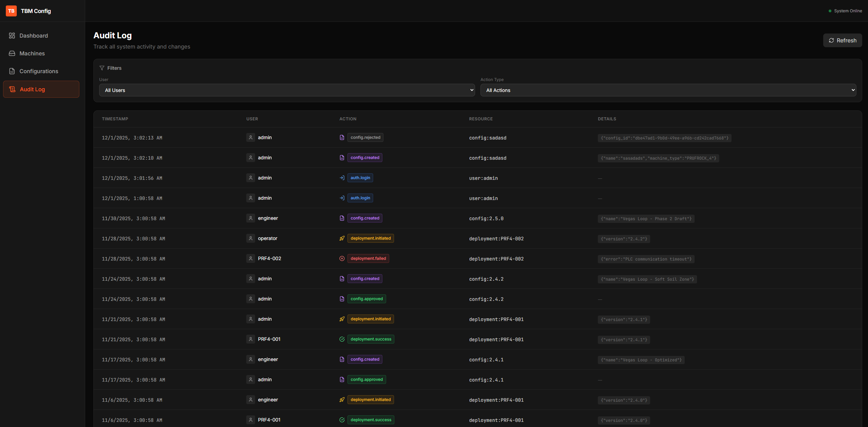This screenshot has width=868, height=427.
Task: Click the config:2.5.0 resource cell
Action: click(x=486, y=218)
